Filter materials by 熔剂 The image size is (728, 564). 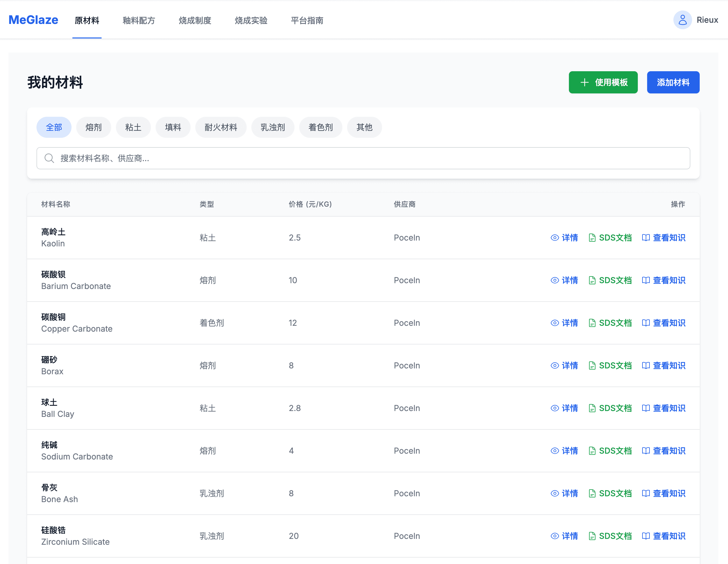[94, 127]
